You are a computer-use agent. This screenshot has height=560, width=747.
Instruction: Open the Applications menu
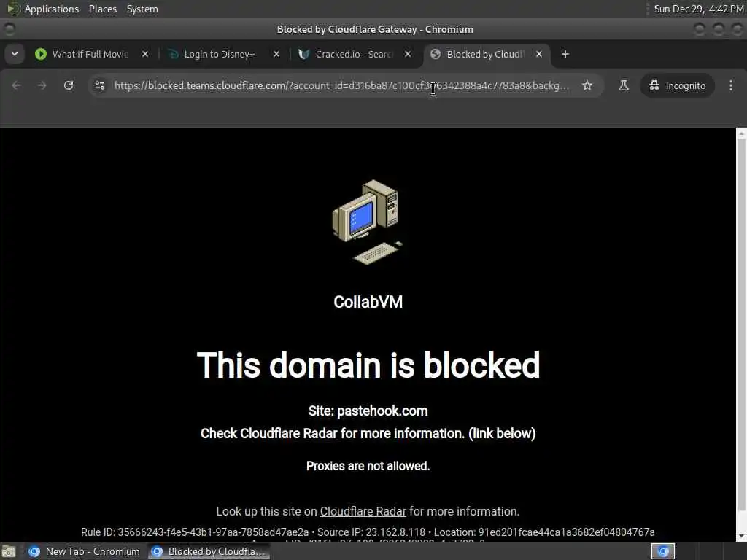(52, 9)
